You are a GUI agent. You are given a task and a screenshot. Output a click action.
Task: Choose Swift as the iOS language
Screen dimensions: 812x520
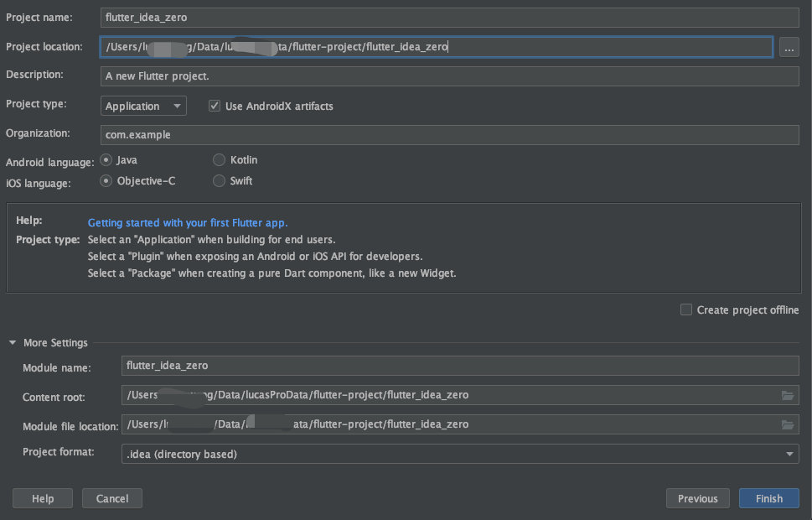[219, 180]
